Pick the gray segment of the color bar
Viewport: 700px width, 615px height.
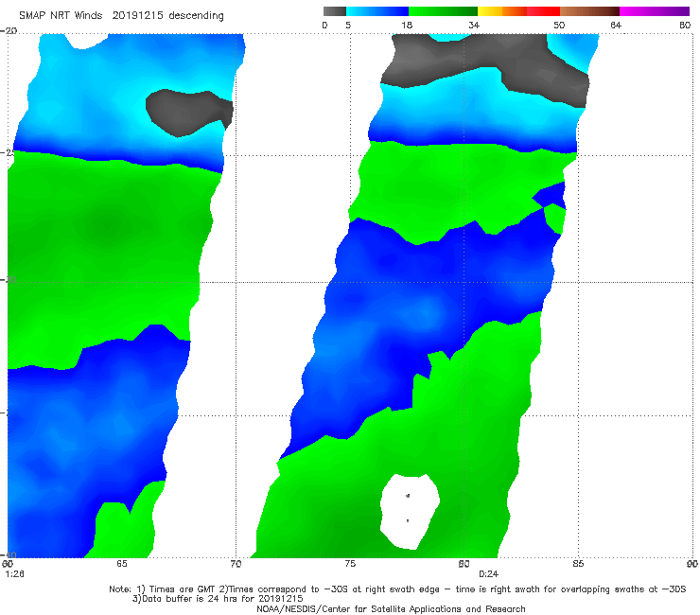pos(334,11)
